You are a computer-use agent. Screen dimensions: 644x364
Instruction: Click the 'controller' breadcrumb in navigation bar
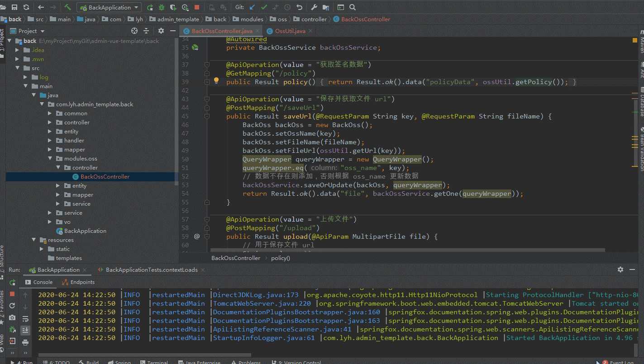[310, 19]
